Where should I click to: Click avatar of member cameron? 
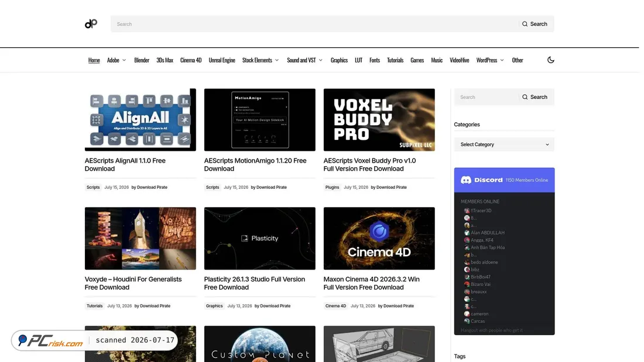pyautogui.click(x=467, y=314)
